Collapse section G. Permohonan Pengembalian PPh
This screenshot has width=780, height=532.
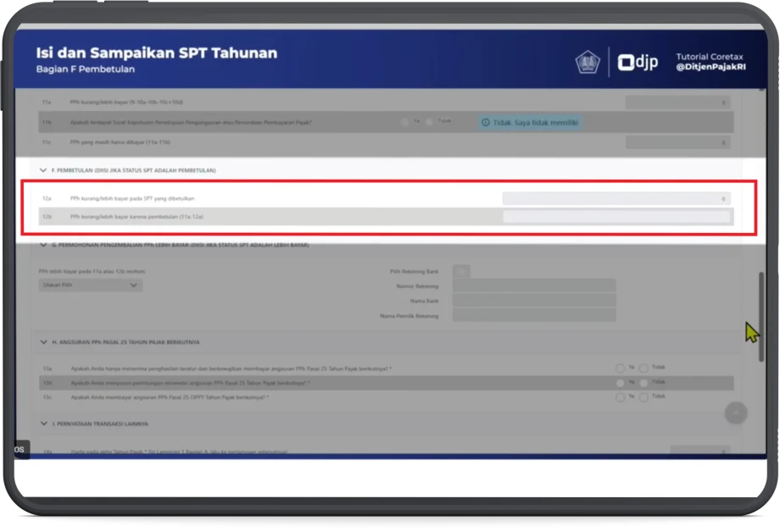tap(43, 246)
